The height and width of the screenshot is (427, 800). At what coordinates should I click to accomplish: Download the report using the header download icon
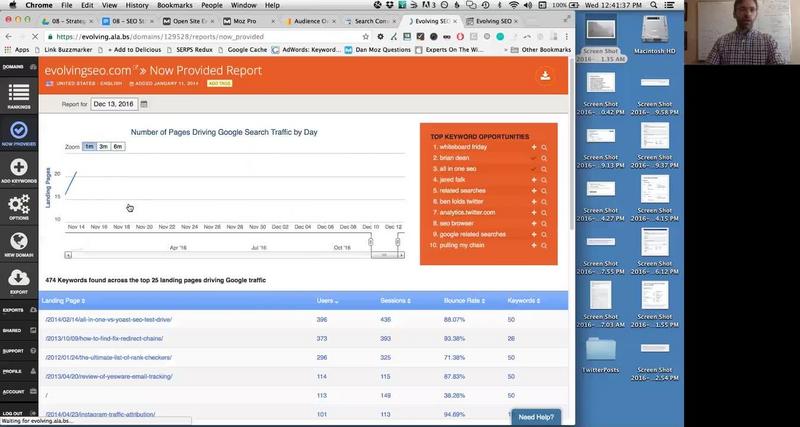point(545,76)
